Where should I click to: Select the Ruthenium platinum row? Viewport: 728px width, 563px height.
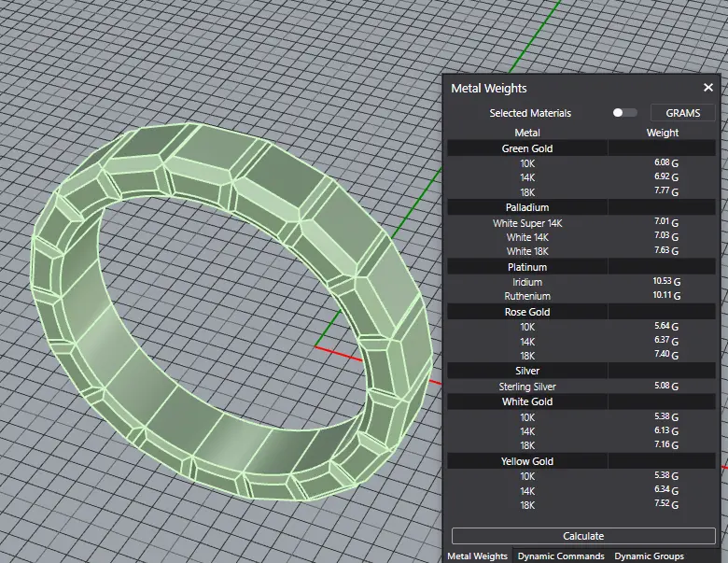click(x=527, y=296)
